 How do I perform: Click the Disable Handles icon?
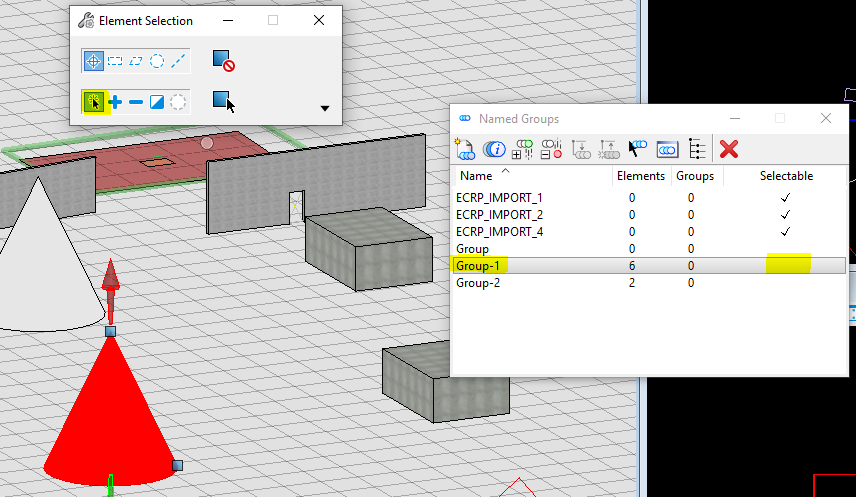[223, 61]
